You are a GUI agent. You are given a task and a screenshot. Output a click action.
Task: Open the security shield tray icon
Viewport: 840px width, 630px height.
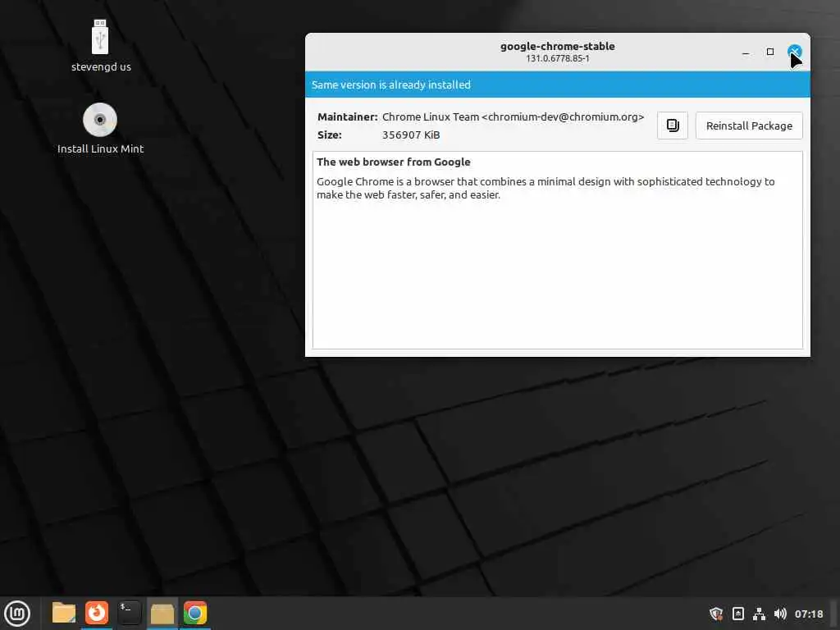pos(716,614)
